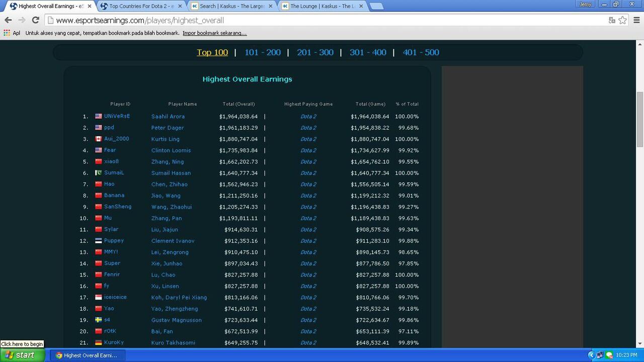Click the Canada flag beside Aui_2000
The height and width of the screenshot is (362, 644).
(99, 139)
